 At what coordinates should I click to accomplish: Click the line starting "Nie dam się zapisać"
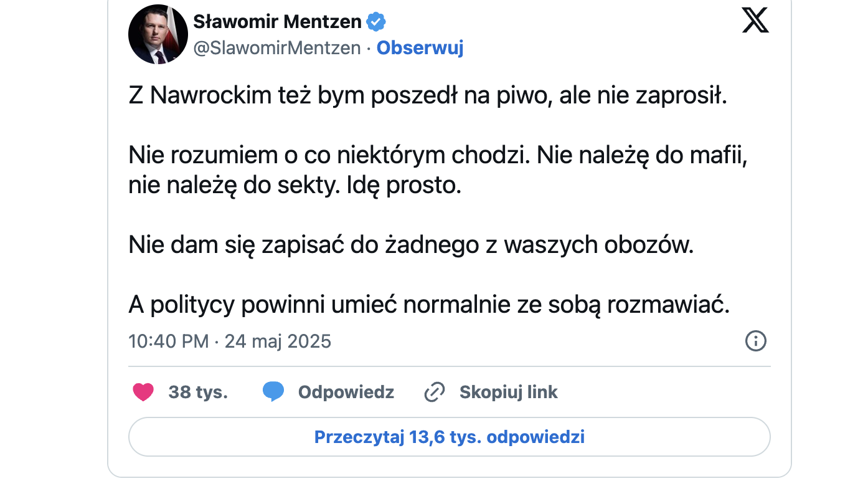click(410, 245)
